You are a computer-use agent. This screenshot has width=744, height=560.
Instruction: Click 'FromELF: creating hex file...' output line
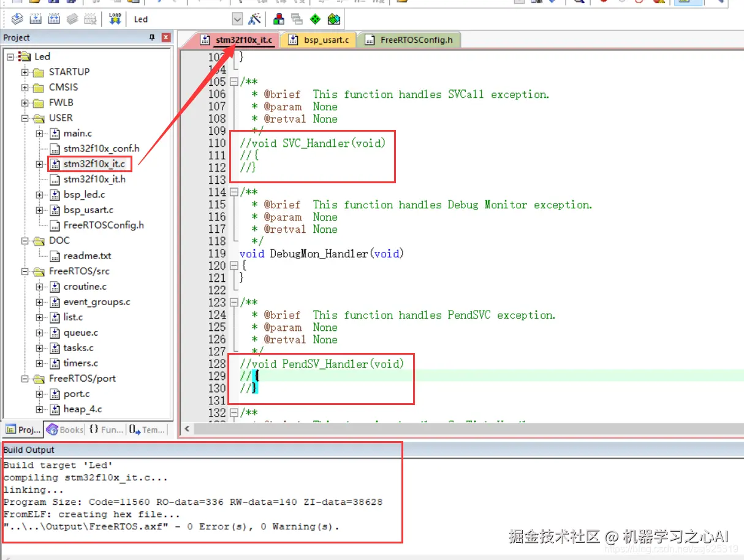[91, 514]
